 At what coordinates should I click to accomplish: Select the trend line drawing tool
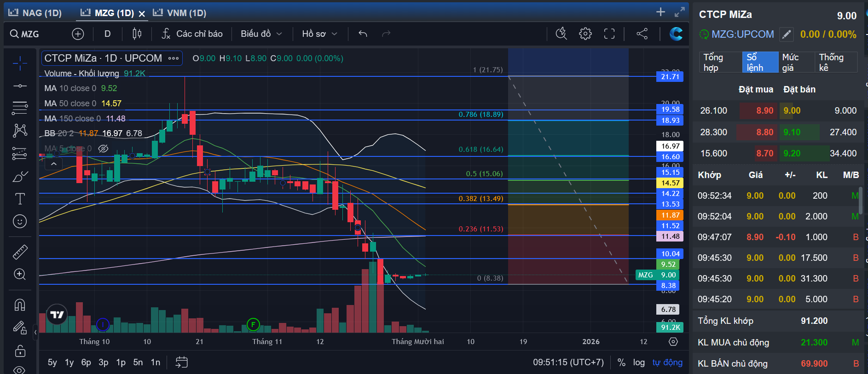click(20, 86)
